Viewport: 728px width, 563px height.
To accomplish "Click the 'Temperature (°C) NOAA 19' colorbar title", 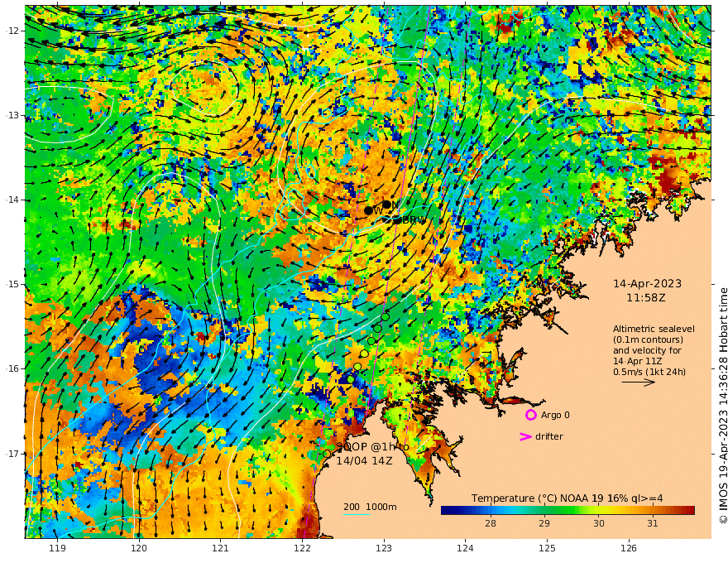I will [538, 498].
